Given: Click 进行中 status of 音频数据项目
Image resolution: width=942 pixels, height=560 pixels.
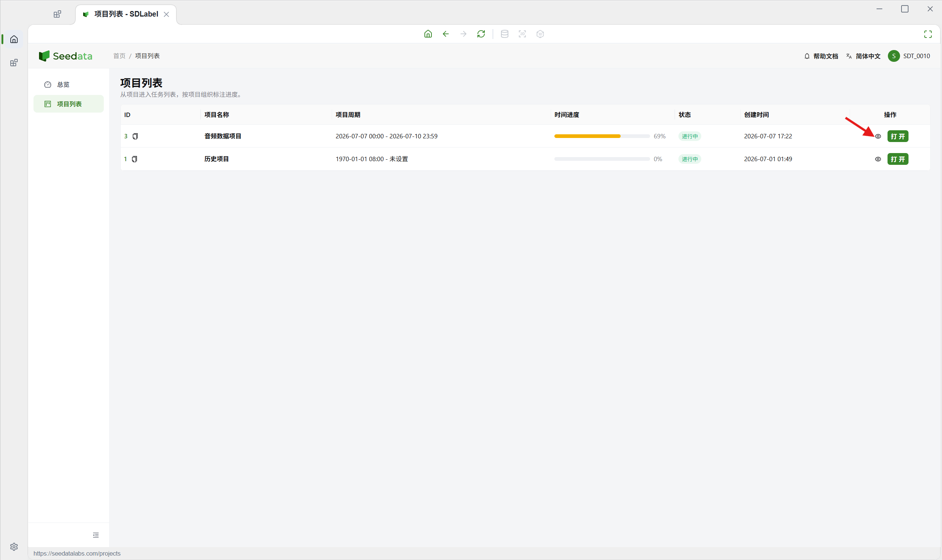Looking at the screenshot, I should [690, 136].
